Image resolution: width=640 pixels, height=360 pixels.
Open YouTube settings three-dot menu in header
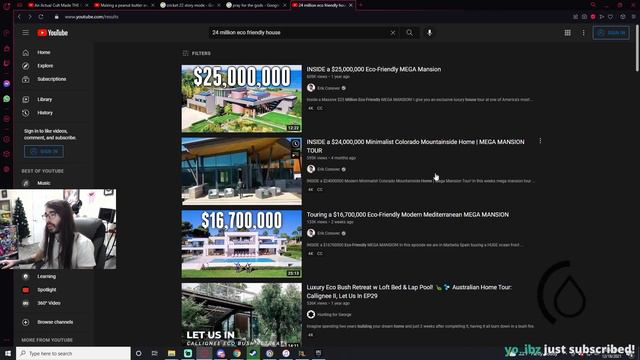583,33
